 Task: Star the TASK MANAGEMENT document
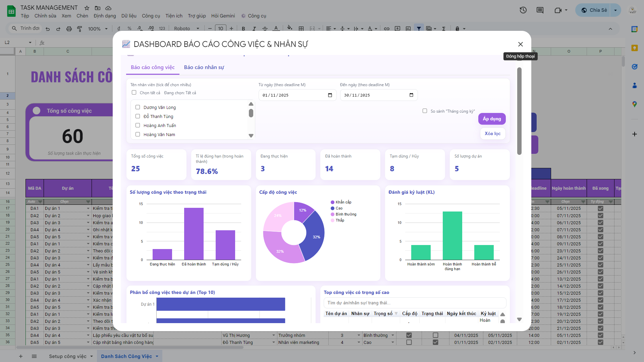click(87, 8)
